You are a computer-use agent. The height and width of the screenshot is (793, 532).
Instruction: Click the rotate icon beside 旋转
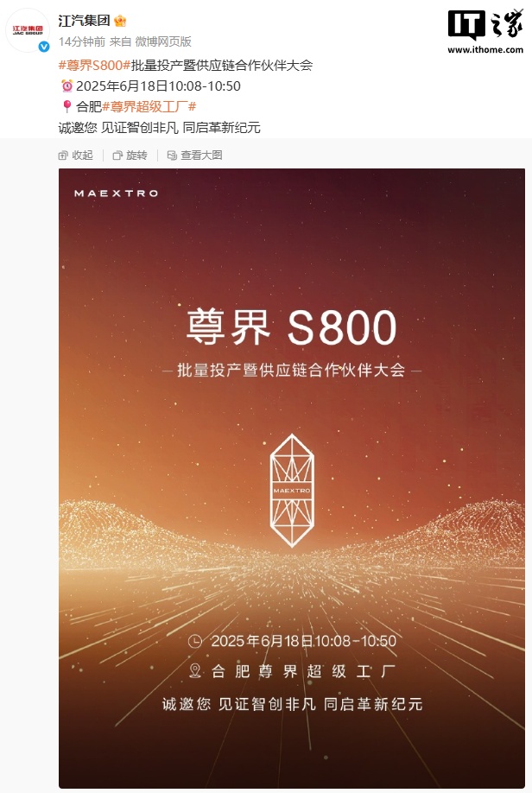pos(117,155)
